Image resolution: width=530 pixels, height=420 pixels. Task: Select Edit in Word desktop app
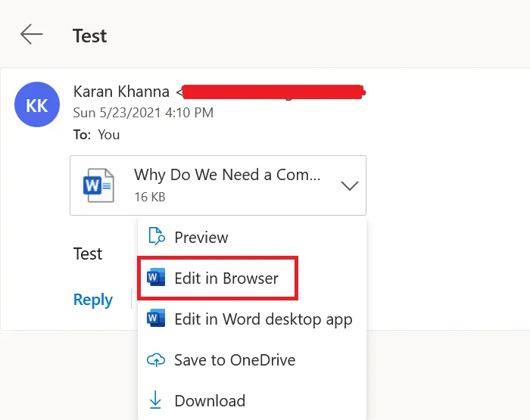pos(263,319)
